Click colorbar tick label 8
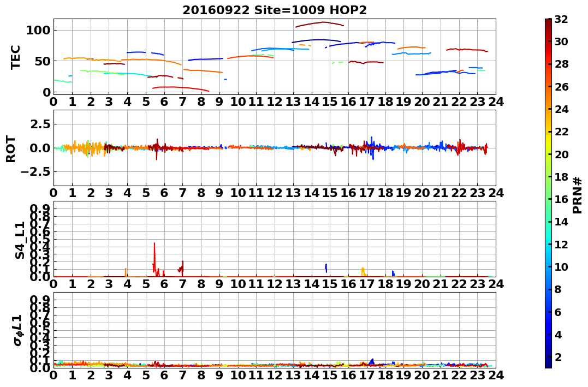 [x=557, y=289]
